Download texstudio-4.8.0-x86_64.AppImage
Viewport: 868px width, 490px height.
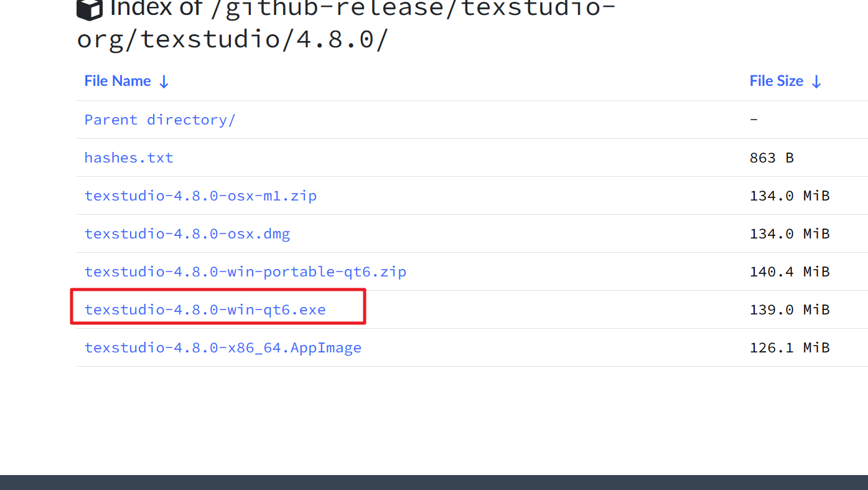pyautogui.click(x=223, y=347)
